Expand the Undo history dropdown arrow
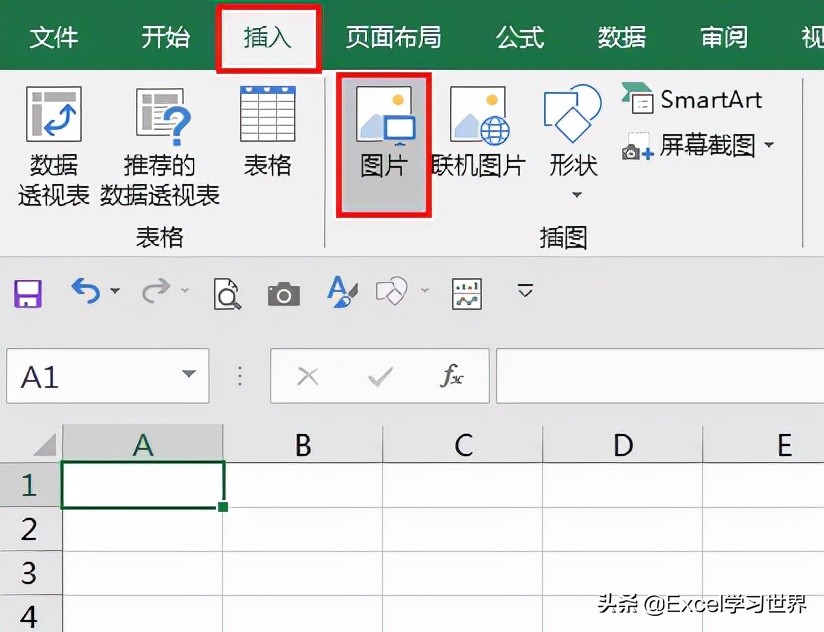 [115, 290]
